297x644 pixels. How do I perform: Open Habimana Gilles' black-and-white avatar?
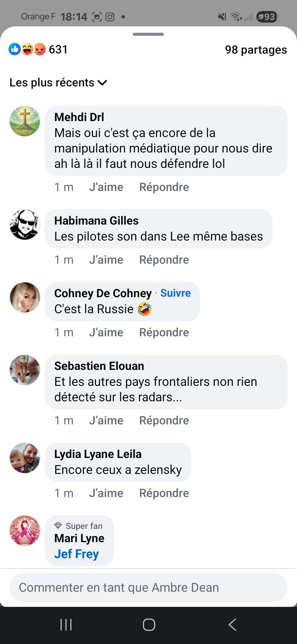click(x=25, y=225)
